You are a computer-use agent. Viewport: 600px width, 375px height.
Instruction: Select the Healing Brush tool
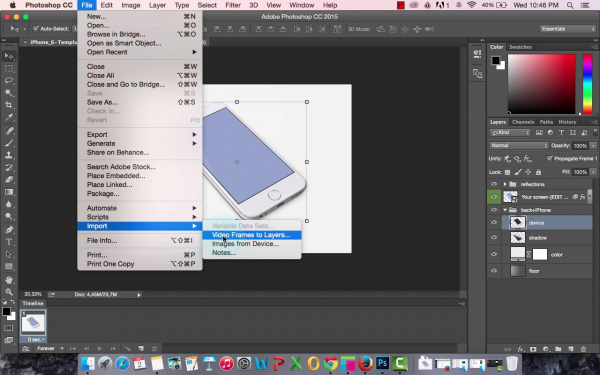(9, 131)
